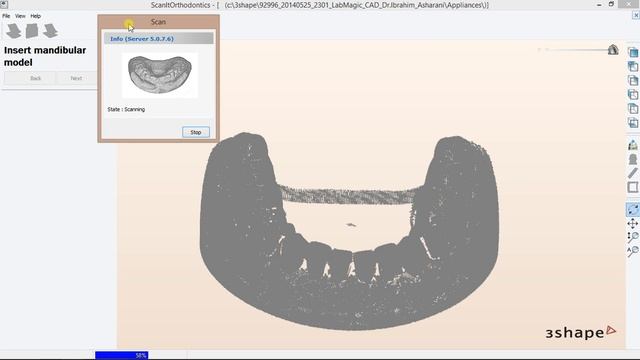Click the 'Insert mandibular model' heading
Viewport: 640px width, 360px height.
click(45, 56)
